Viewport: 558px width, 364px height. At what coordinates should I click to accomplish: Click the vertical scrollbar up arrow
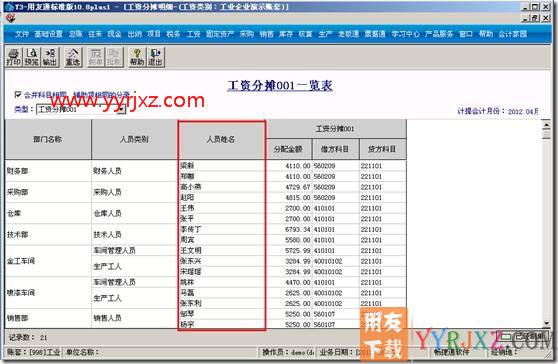(546, 124)
